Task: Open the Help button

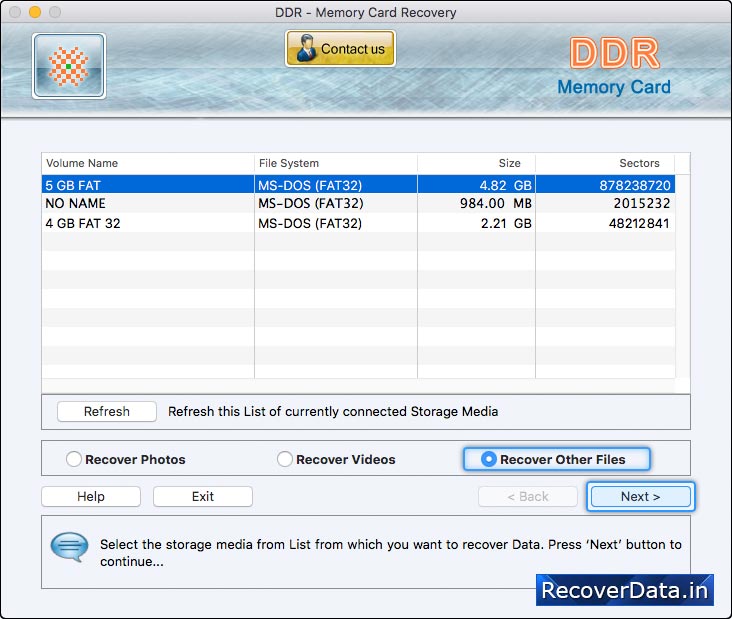Action: click(x=91, y=496)
